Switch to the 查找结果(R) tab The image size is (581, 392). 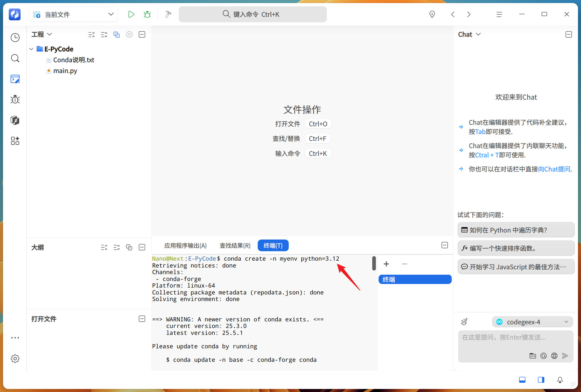tap(235, 245)
